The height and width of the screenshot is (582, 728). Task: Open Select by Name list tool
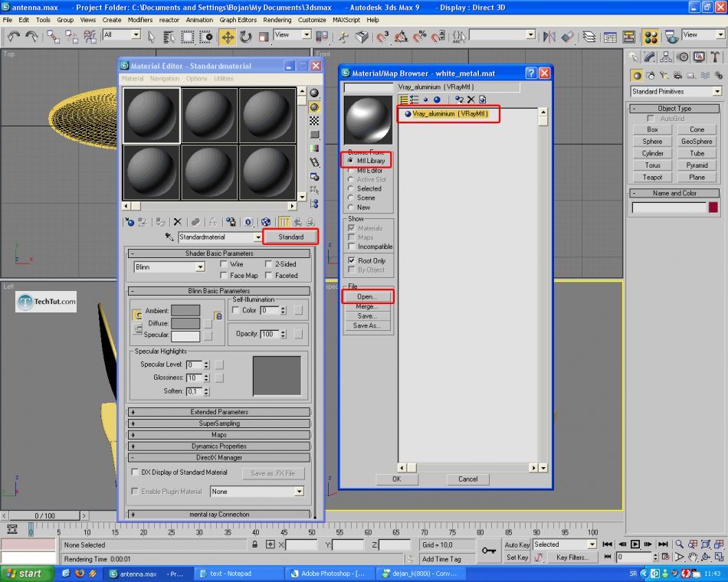point(169,37)
